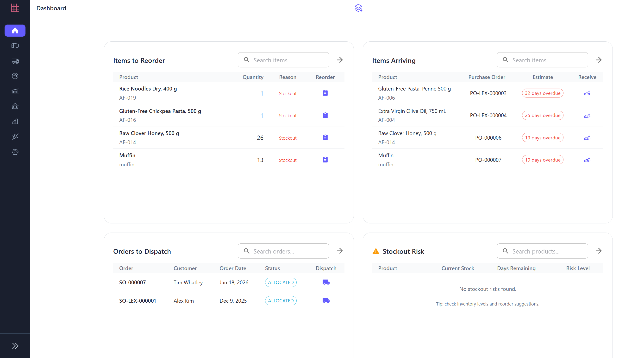Open the settings gear in the sidebar
644x358 pixels.
(15, 152)
